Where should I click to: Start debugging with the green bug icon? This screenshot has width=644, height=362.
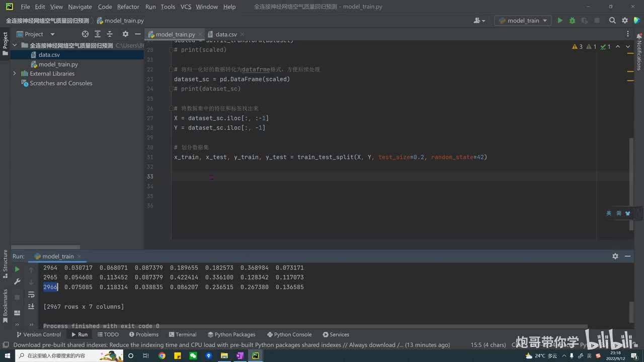coord(572,21)
